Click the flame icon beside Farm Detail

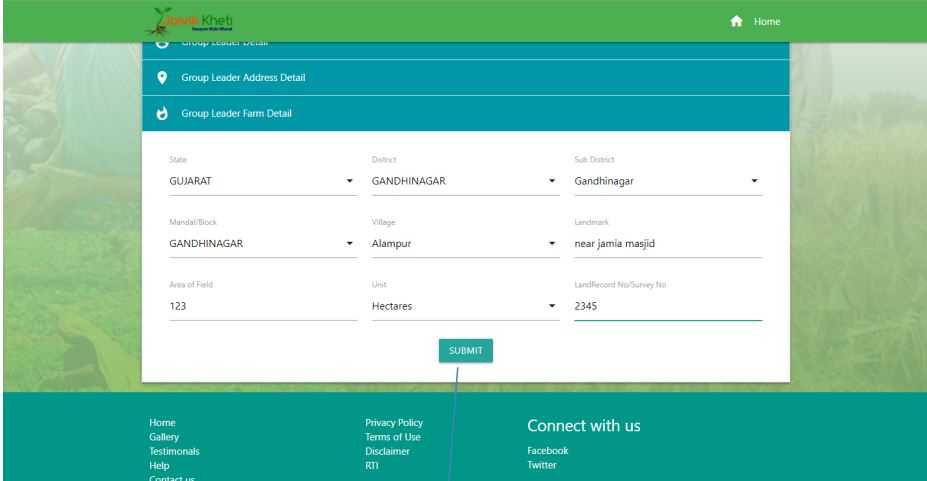pyautogui.click(x=162, y=114)
